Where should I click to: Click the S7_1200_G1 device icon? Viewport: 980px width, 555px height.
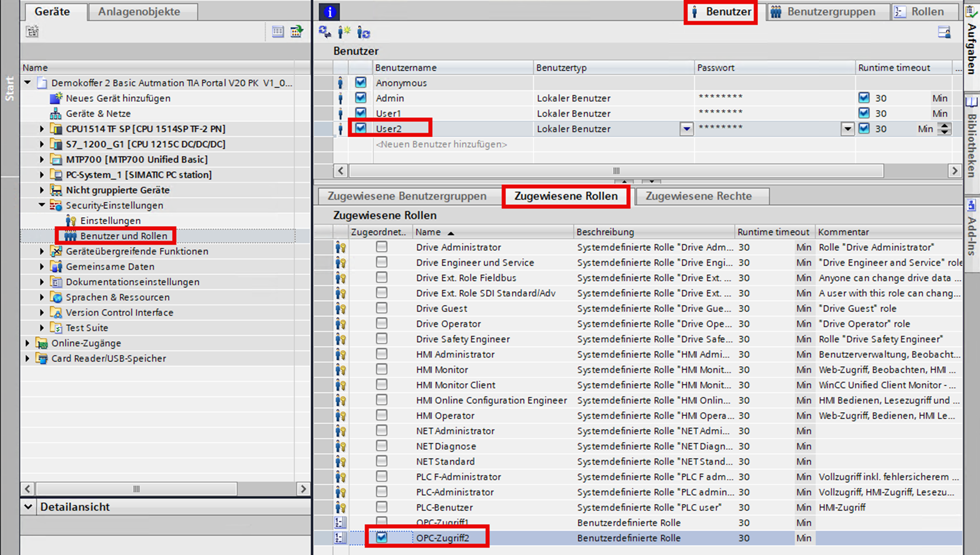[x=56, y=144]
